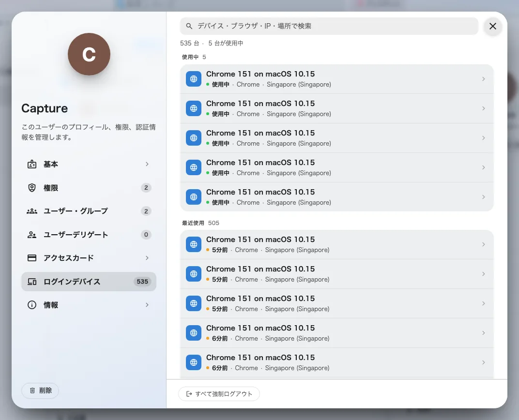Click the ユーザー・グループ people icon

[32, 211]
